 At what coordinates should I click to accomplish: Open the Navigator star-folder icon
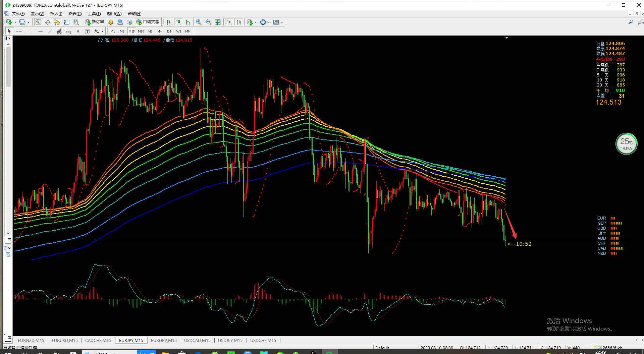57,22
